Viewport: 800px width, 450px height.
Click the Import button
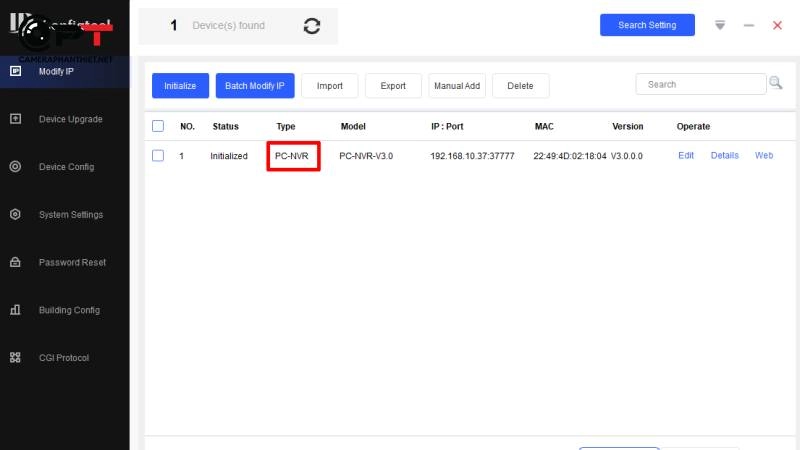[x=330, y=86]
